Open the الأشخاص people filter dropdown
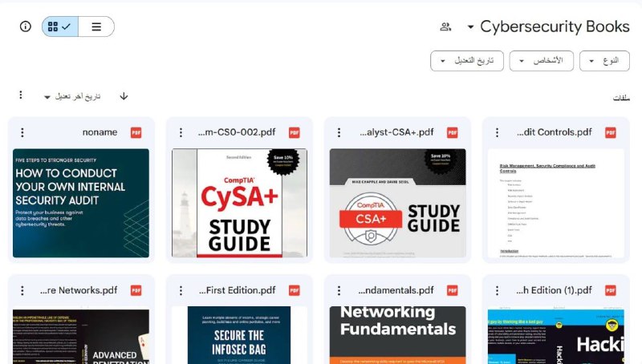Image resolution: width=642 pixels, height=364 pixels. 541,61
